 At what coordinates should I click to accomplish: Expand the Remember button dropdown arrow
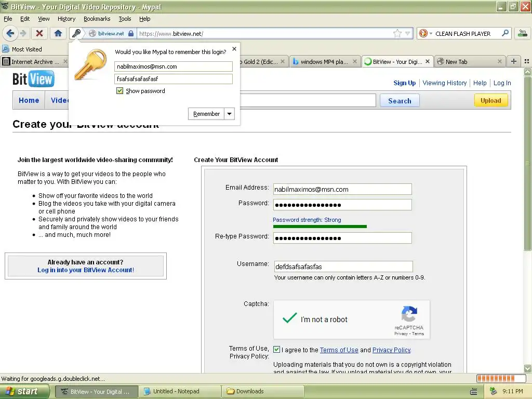[x=229, y=114]
